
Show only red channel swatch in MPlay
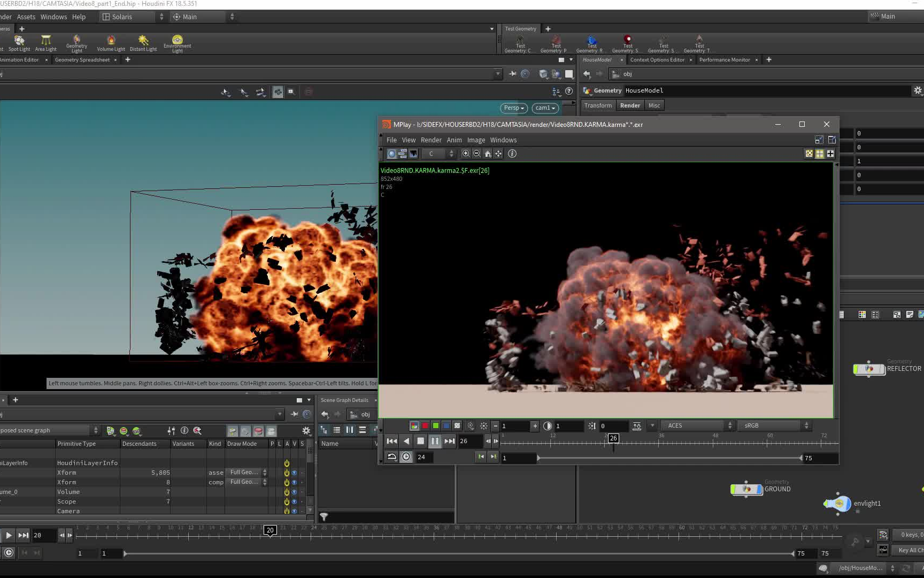point(425,426)
